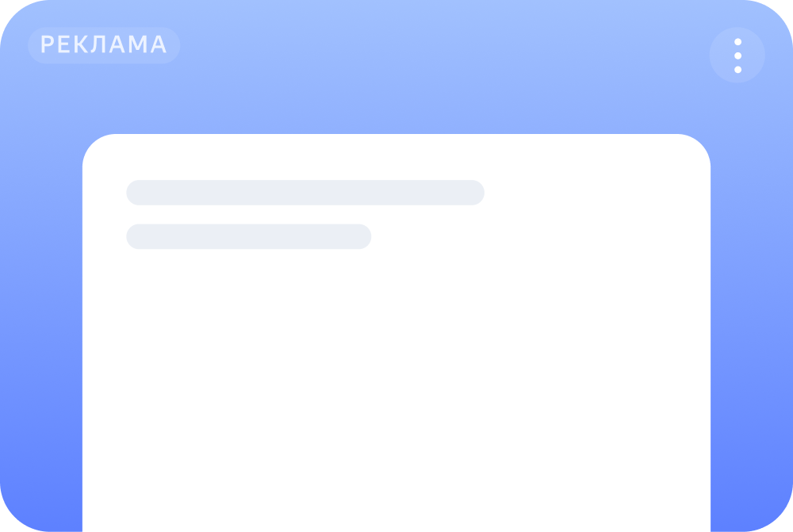The height and width of the screenshot is (532, 793).
Task: Click the letter Р in РЕКЛАМА
Action: pos(48,44)
